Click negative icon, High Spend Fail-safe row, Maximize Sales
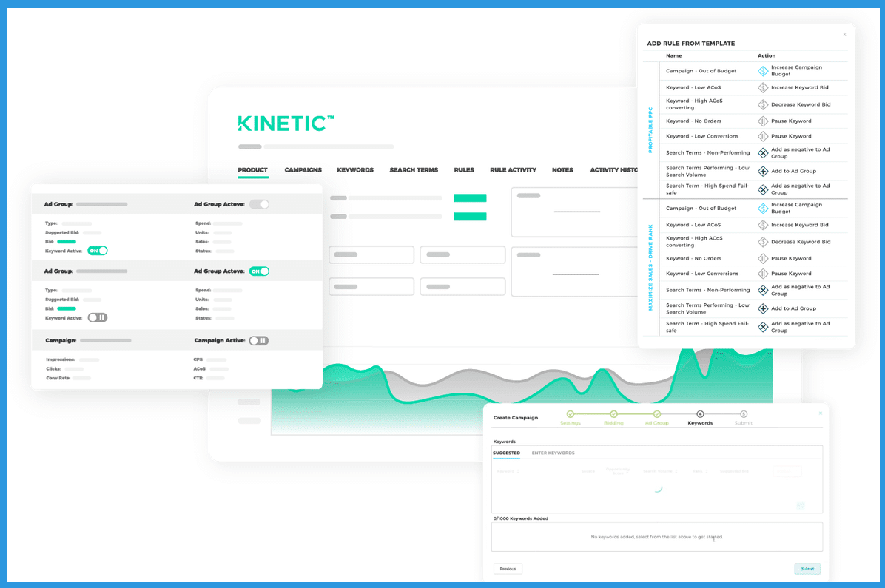Screen dimensions: 885x588 [762, 327]
